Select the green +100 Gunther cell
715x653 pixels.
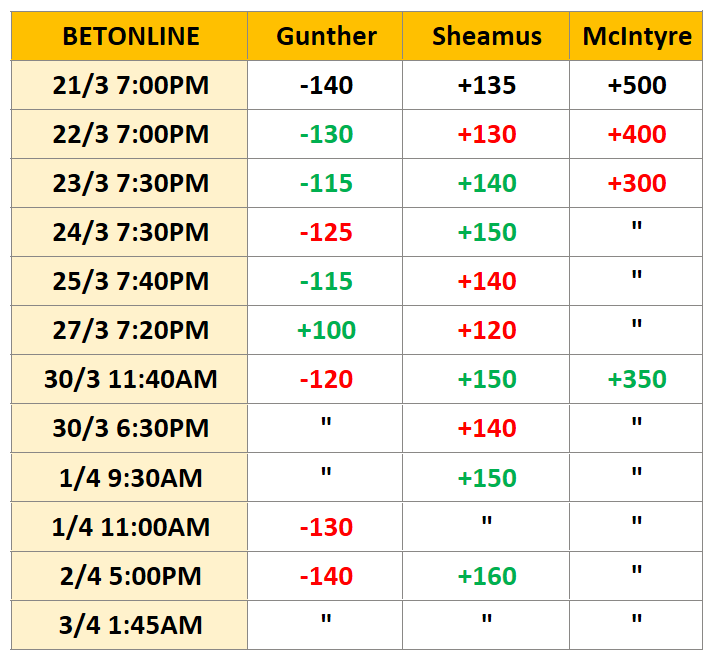pos(325,330)
